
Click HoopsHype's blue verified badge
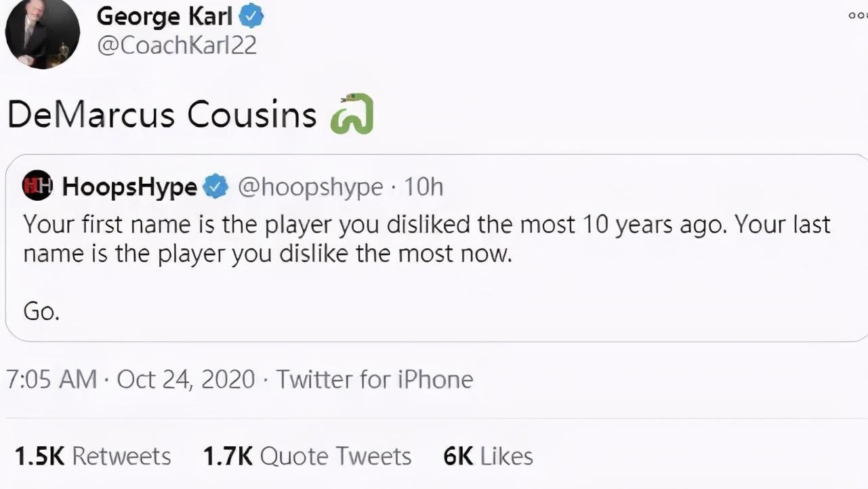[216, 187]
